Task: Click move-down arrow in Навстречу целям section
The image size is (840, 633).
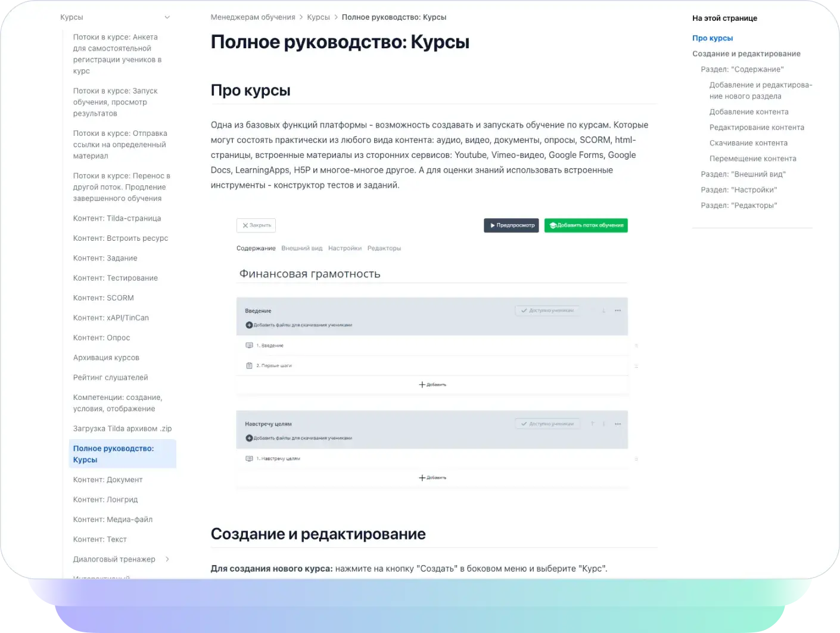Action: click(603, 424)
